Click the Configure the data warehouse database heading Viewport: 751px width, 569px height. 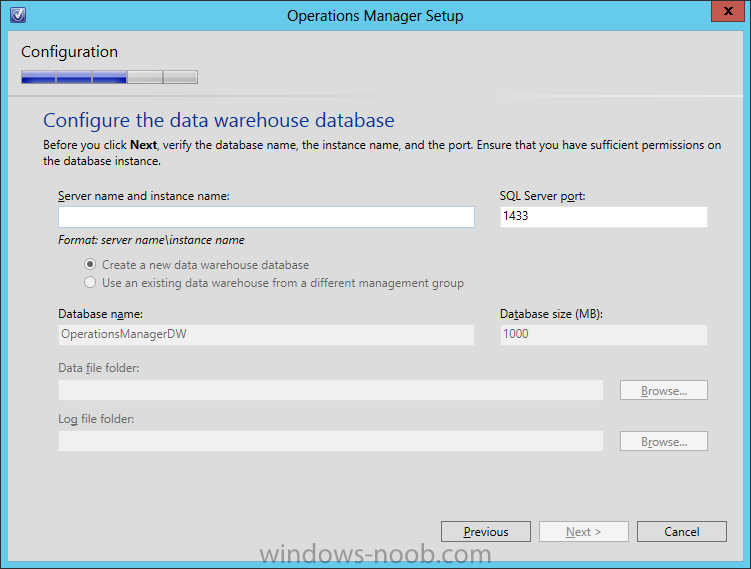coord(219,121)
